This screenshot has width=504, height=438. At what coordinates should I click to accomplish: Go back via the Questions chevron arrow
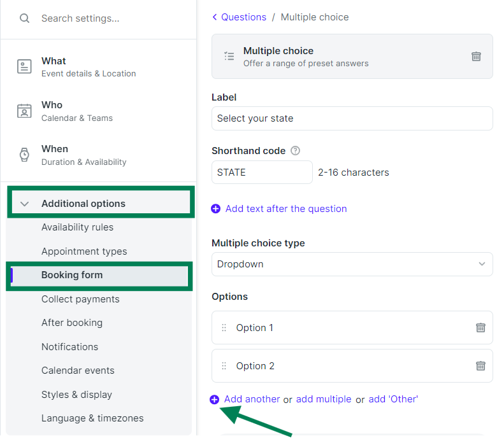pyautogui.click(x=215, y=17)
